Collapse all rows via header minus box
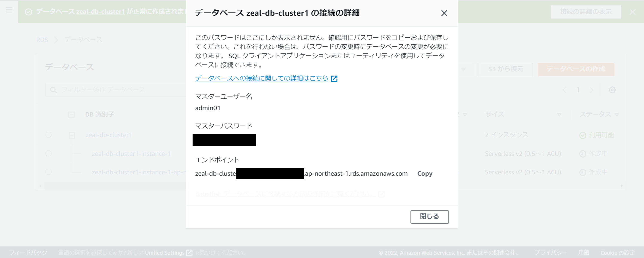644x258 pixels. click(x=71, y=115)
